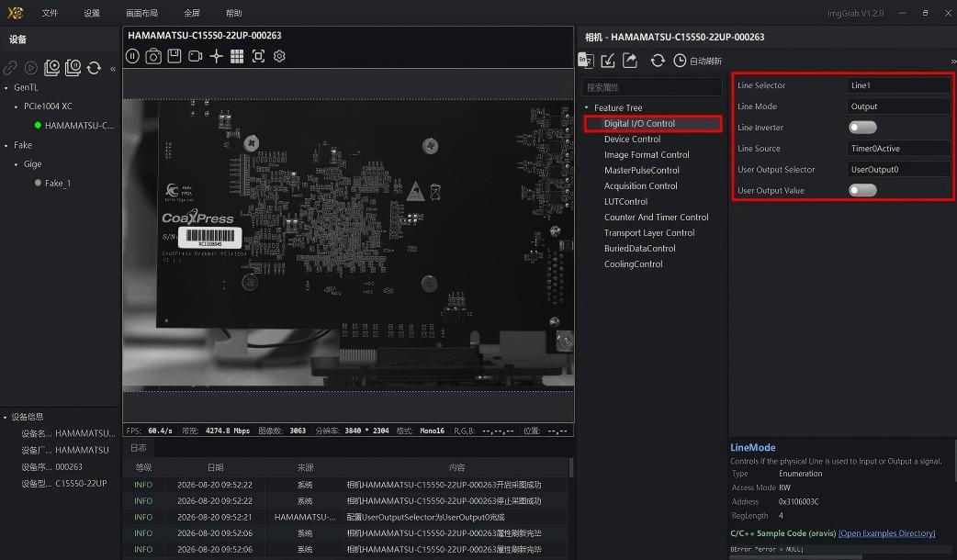
Task: Refresh the camera properties
Action: point(658,61)
